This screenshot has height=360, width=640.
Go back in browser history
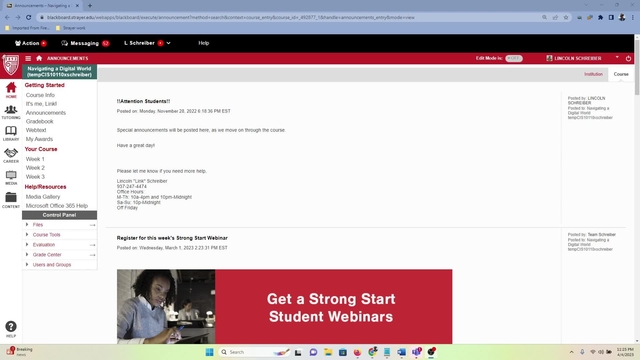(x=7, y=18)
